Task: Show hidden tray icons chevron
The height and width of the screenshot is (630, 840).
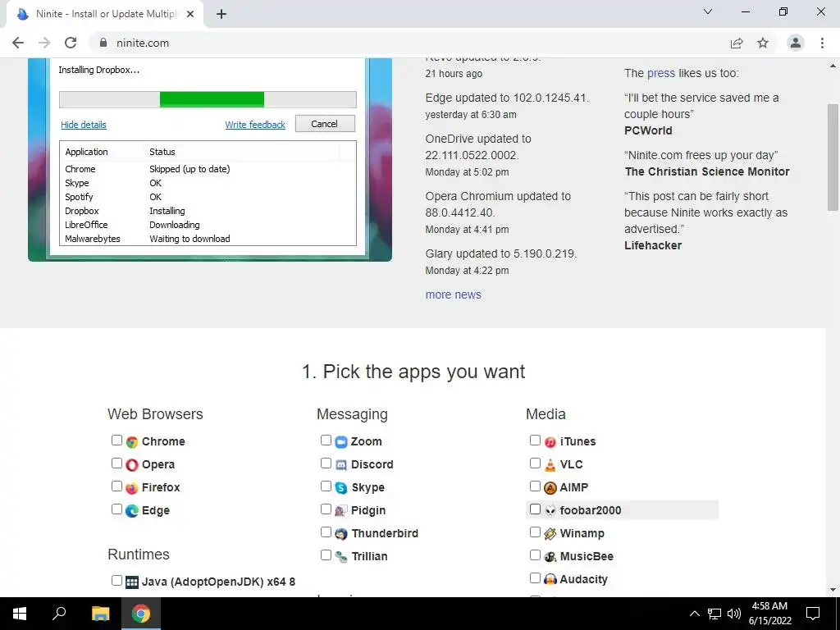Action: [694, 614]
